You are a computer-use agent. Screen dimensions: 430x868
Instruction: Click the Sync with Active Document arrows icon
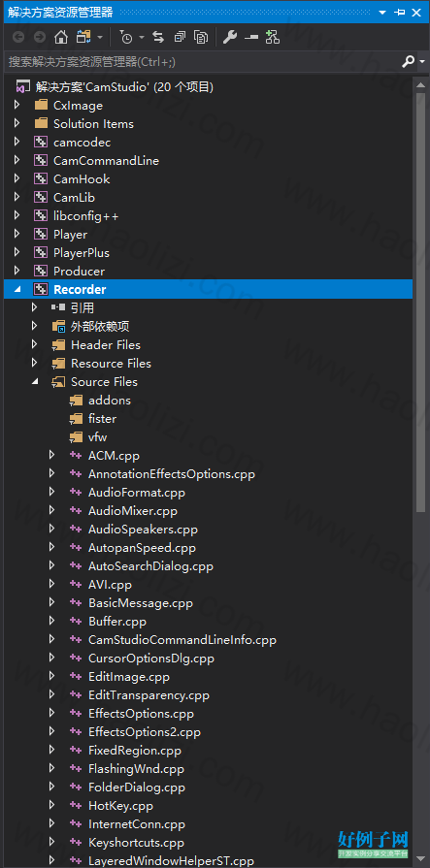[x=158, y=37]
